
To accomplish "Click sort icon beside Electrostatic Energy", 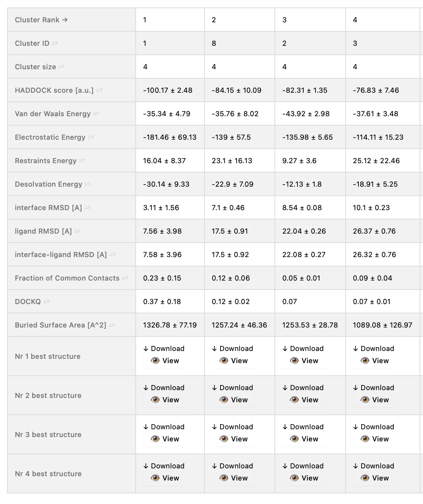I will pyautogui.click(x=91, y=137).
